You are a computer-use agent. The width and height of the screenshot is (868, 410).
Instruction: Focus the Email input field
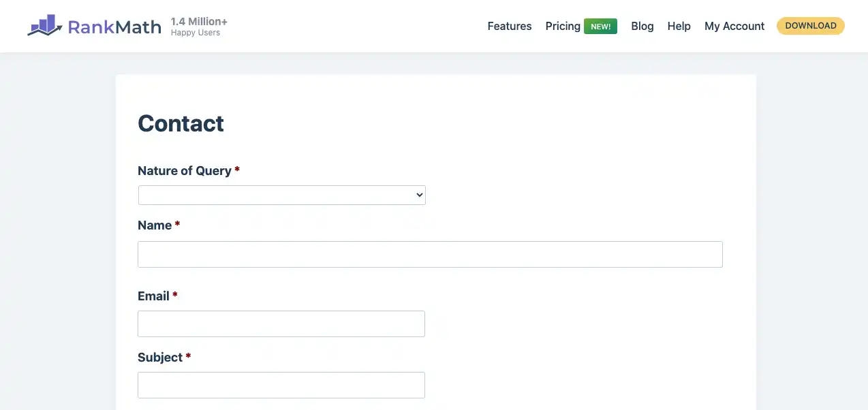pyautogui.click(x=281, y=324)
